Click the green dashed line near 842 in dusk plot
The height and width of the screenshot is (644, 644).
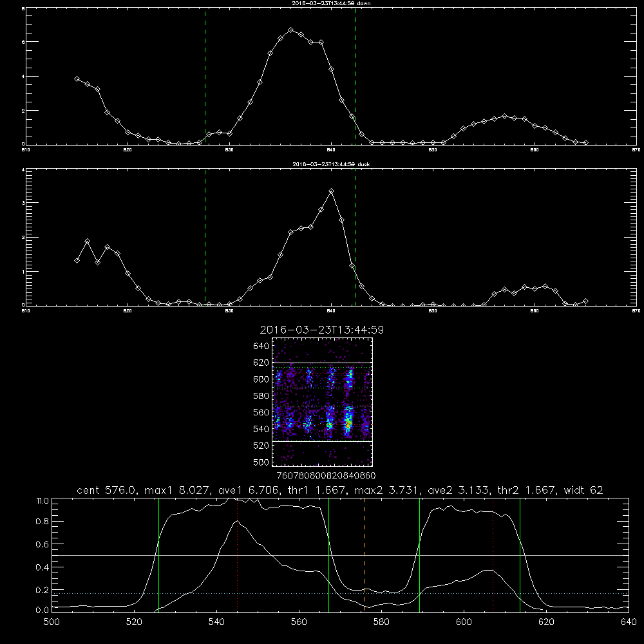(x=355, y=238)
